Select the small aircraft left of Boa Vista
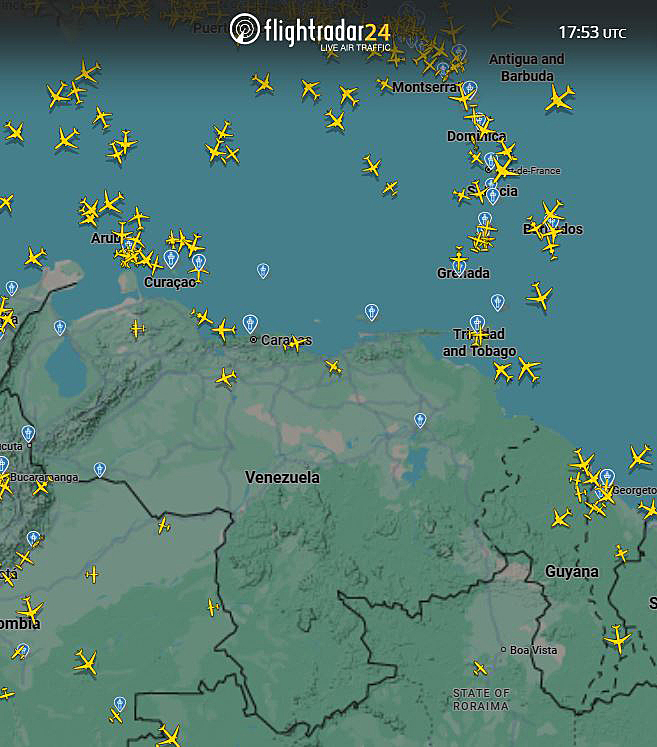The height and width of the screenshot is (747, 657). pyautogui.click(x=481, y=668)
